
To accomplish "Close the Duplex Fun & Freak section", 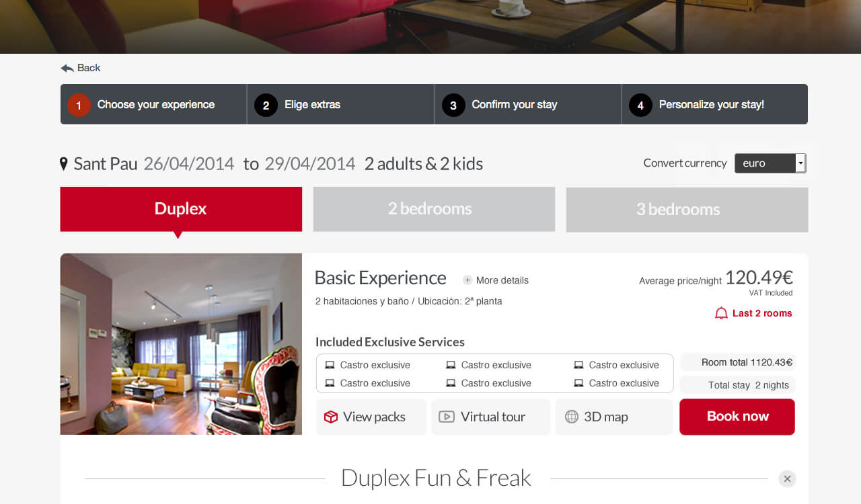I will [x=787, y=478].
